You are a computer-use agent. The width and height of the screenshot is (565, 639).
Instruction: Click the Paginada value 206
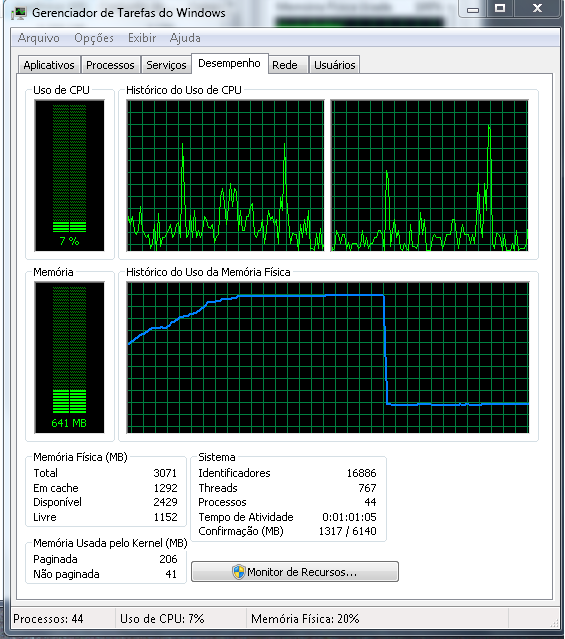click(168, 559)
